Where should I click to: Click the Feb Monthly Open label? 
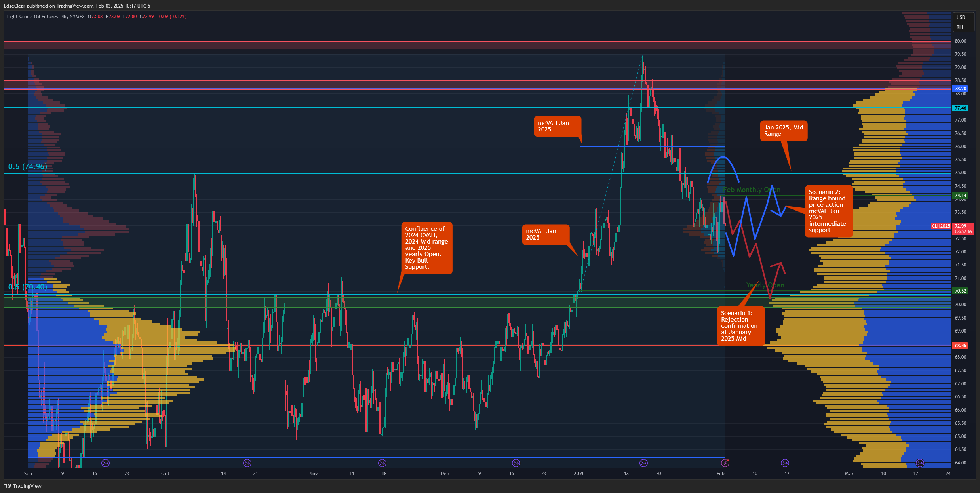(752, 190)
